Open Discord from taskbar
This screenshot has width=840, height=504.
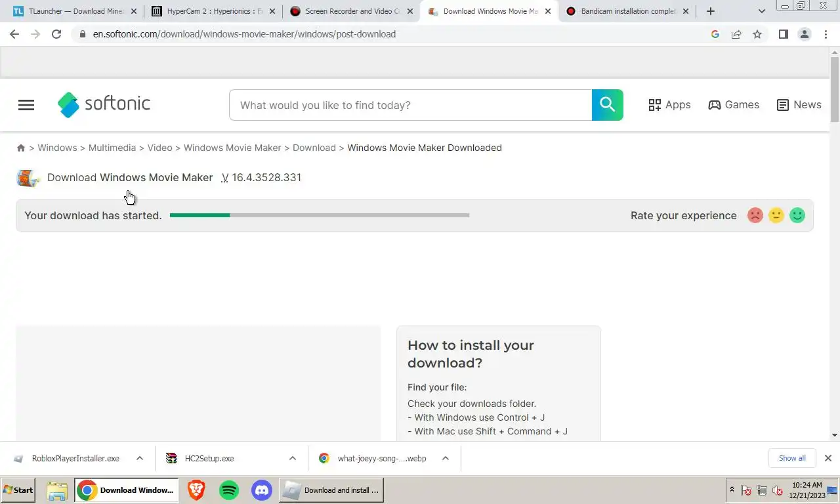tap(262, 490)
